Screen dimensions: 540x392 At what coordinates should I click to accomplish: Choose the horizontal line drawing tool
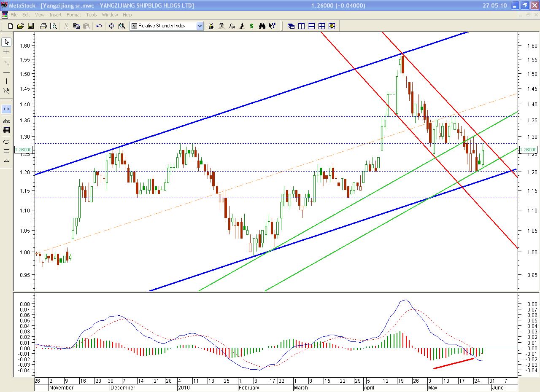pyautogui.click(x=6, y=72)
